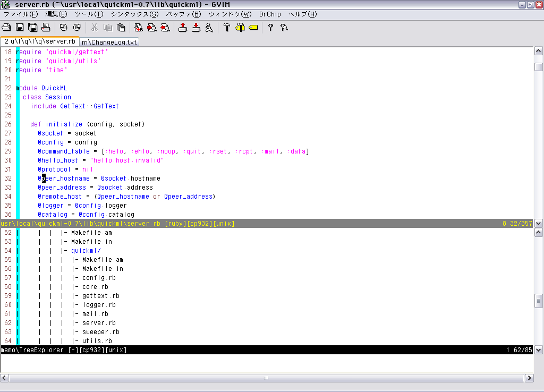Select config.rb in TreeExplorer
The image size is (544, 392).
tap(99, 278)
